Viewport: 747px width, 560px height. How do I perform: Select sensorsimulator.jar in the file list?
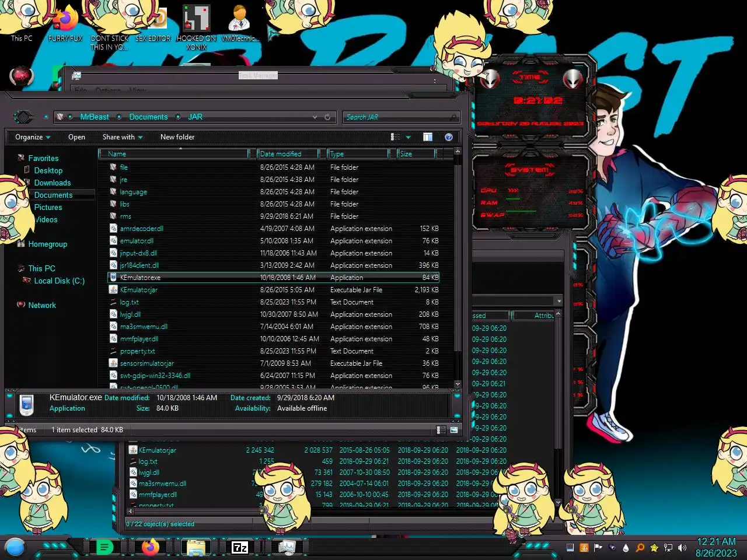[274, 363]
